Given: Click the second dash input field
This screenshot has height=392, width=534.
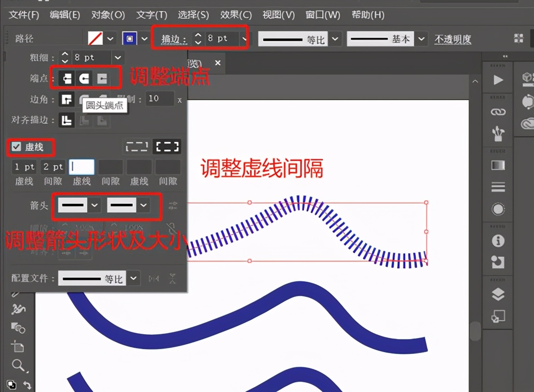Looking at the screenshot, I should pyautogui.click(x=82, y=167).
